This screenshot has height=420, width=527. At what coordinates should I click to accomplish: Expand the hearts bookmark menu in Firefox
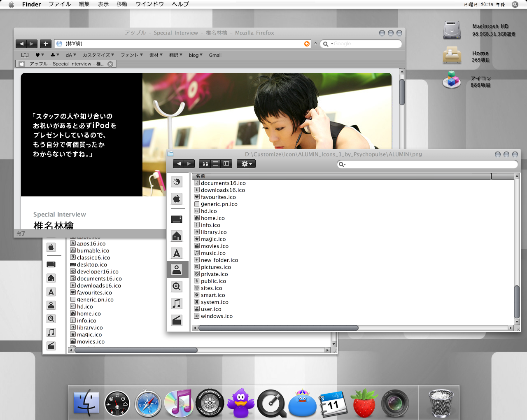[40, 55]
